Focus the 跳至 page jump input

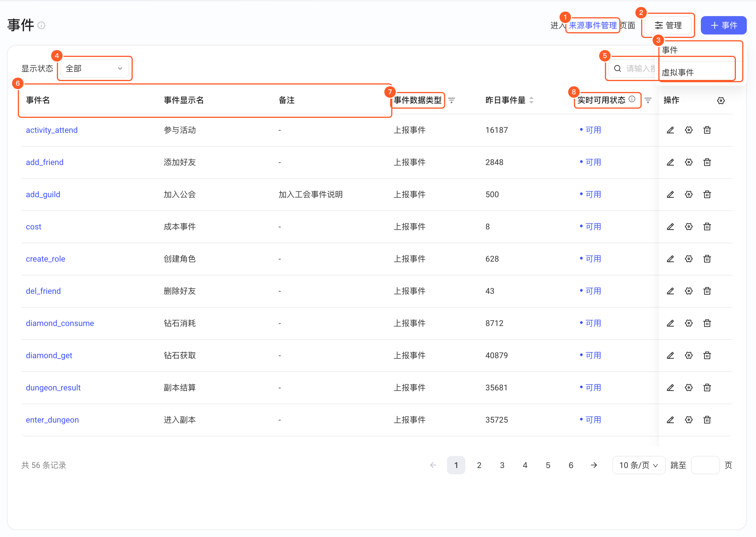tap(705, 465)
